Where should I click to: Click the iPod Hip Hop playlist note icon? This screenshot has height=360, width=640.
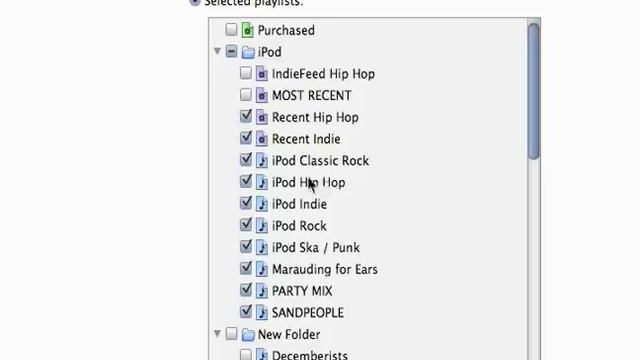[262, 182]
